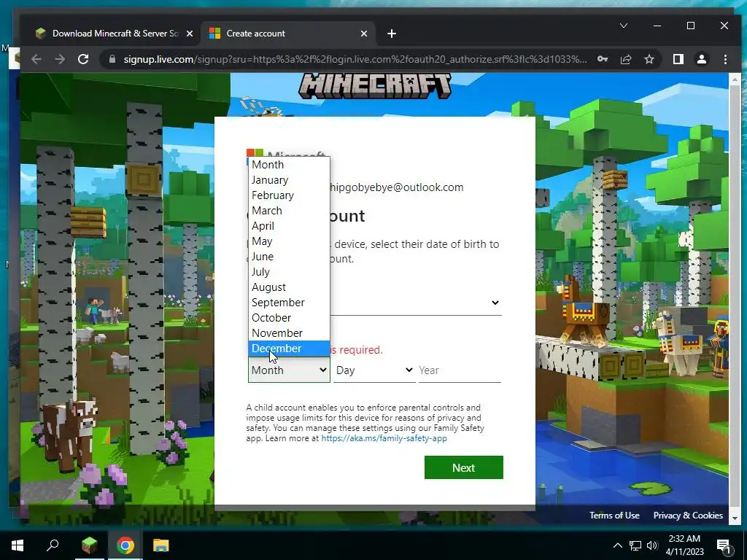Open the saved passwords key icon
This screenshot has width=747, height=560.
(x=603, y=60)
